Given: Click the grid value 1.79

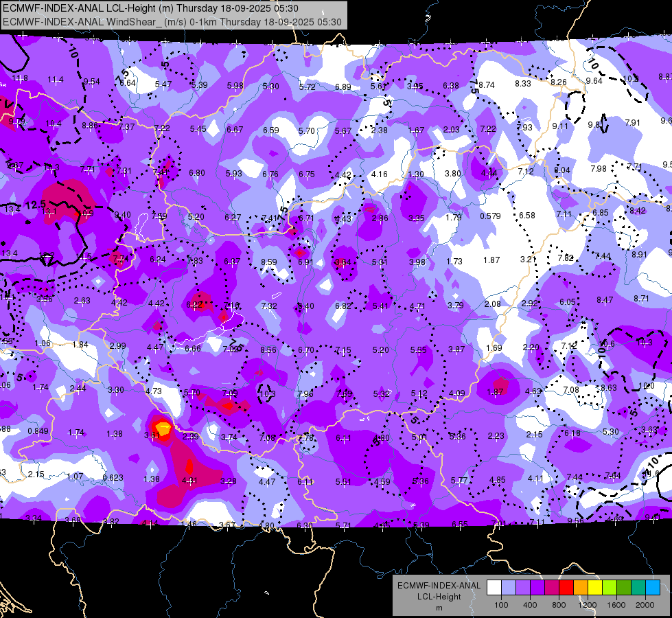Looking at the screenshot, I should tap(454, 217).
